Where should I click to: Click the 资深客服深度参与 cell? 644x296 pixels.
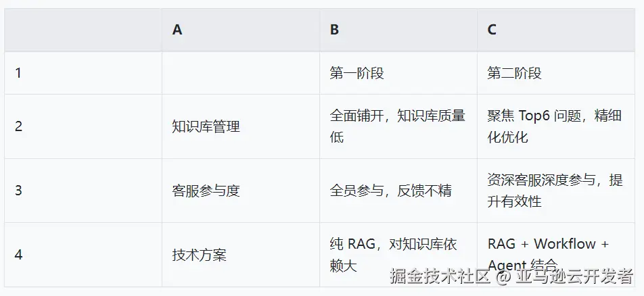[556, 191]
